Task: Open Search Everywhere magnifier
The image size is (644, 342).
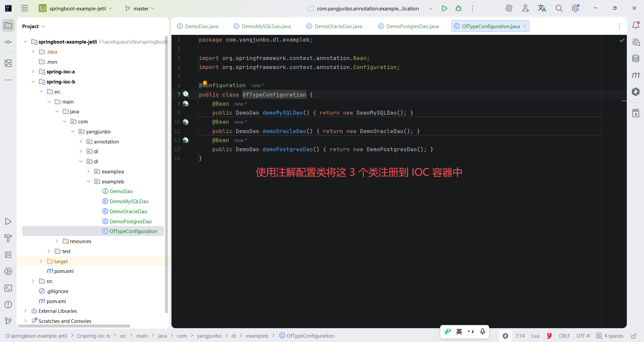Action: 559,8
